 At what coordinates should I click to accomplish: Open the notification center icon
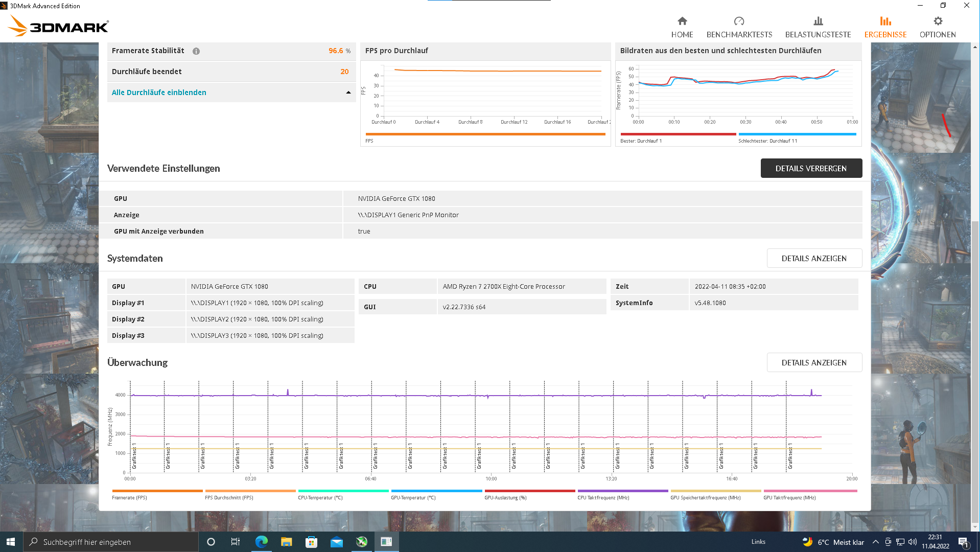[963, 542]
